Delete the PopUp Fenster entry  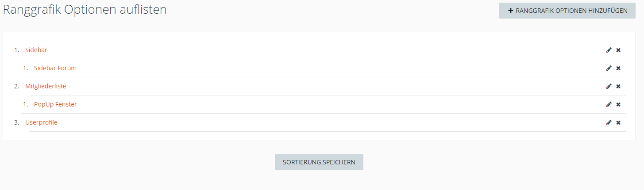click(x=618, y=104)
